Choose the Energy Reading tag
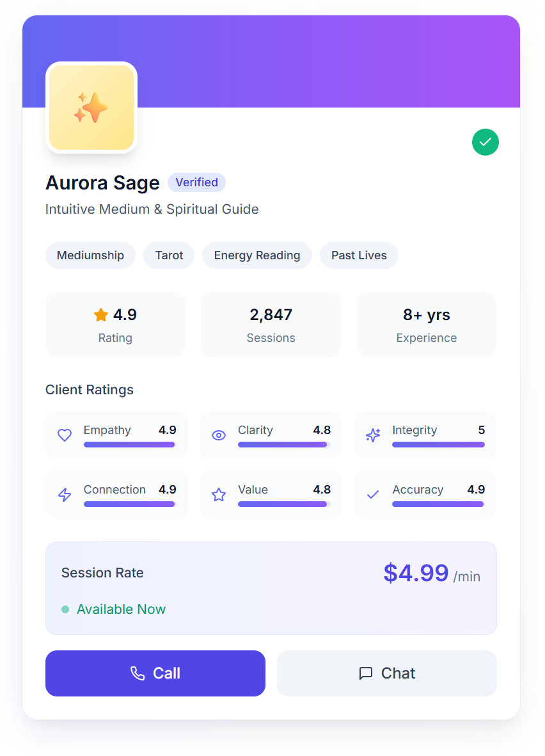This screenshot has height=756, width=545. [x=257, y=255]
